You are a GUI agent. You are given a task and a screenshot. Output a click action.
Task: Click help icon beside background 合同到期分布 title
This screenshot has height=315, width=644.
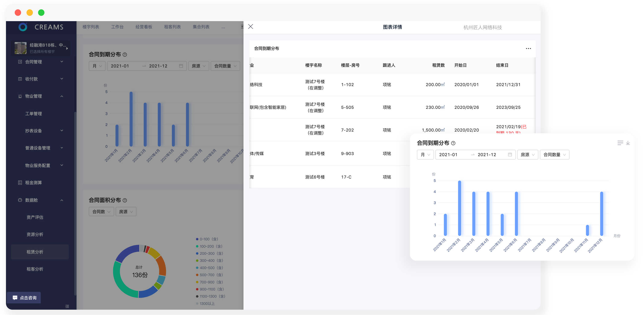click(125, 55)
